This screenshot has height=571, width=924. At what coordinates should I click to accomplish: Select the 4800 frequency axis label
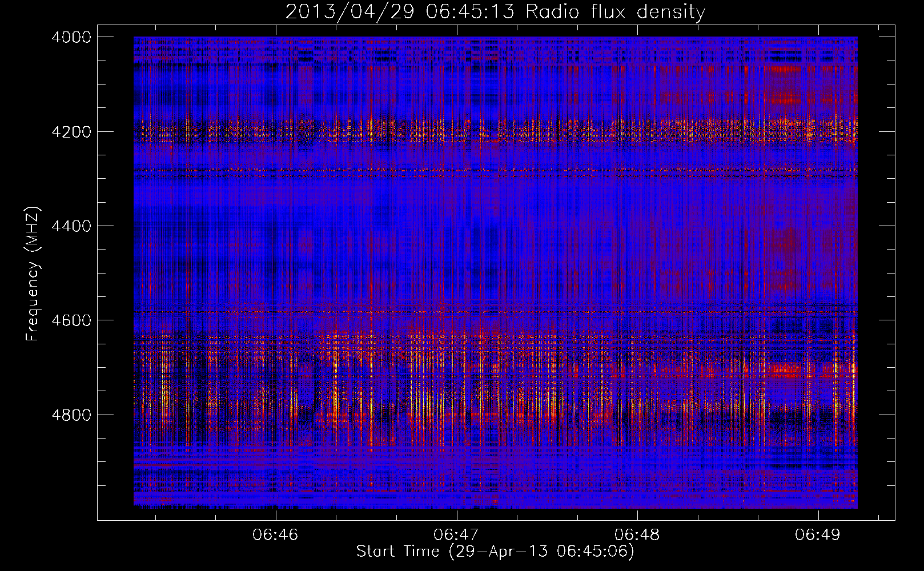pos(71,415)
